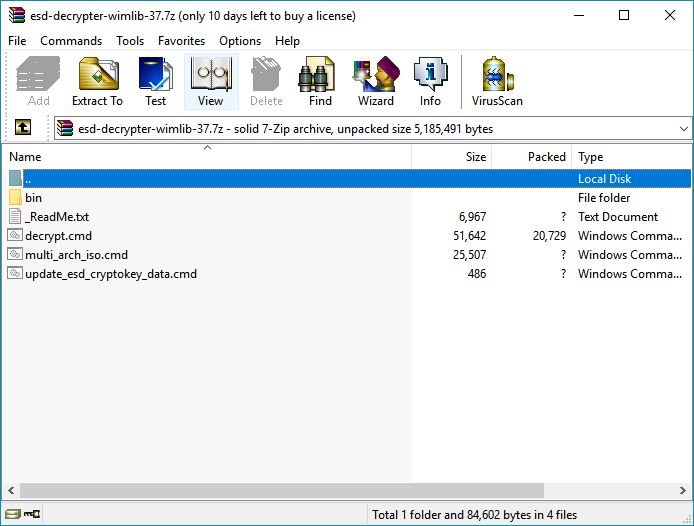The height and width of the screenshot is (526, 694).
Task: Open the Favorites menu
Action: (181, 41)
